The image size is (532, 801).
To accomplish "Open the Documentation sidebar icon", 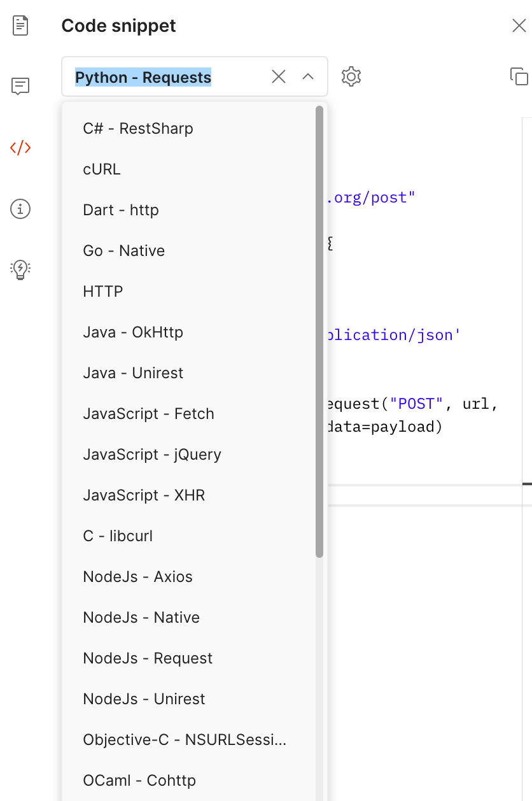I will pyautogui.click(x=20, y=25).
